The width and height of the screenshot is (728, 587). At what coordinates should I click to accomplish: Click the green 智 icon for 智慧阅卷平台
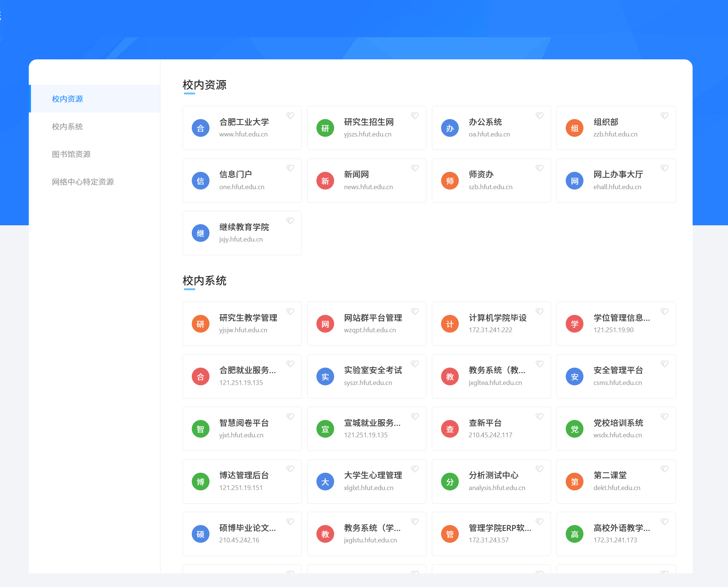coord(200,429)
